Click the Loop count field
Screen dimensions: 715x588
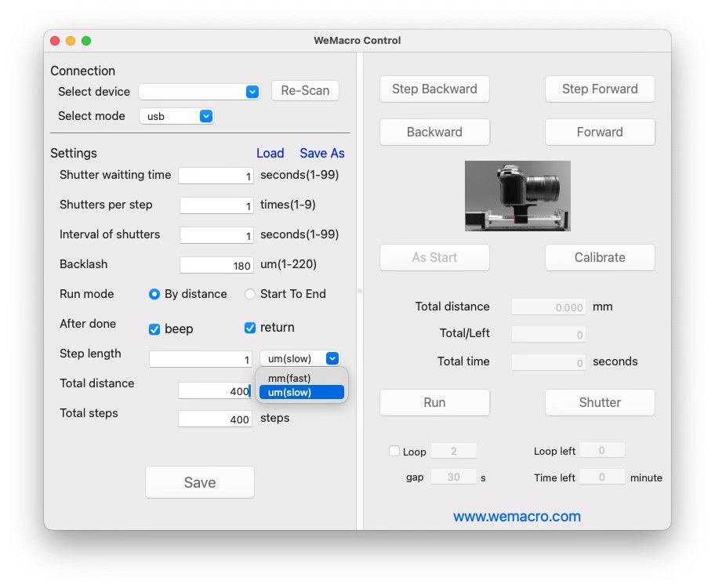click(x=454, y=451)
